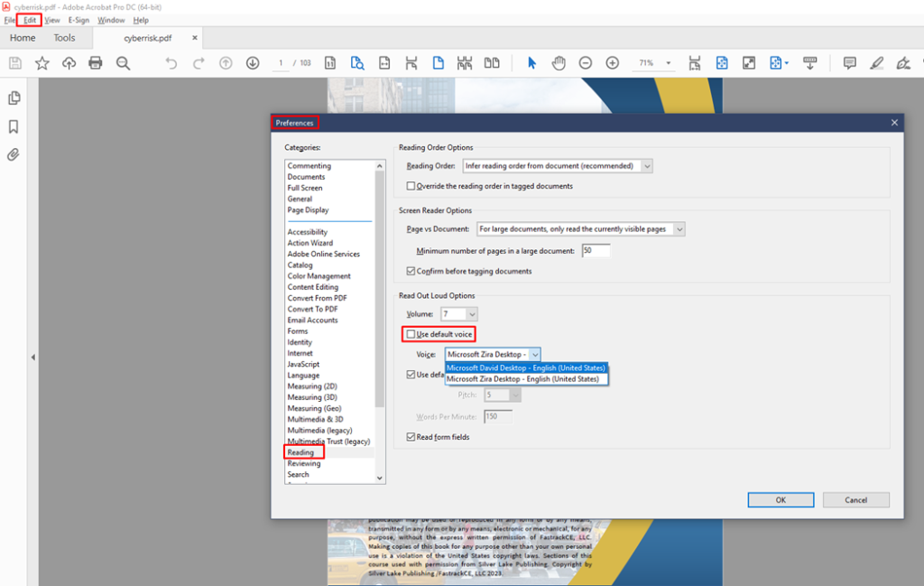This screenshot has width=924, height=586.
Task: Select the Hand pan tool
Action: 559,63
